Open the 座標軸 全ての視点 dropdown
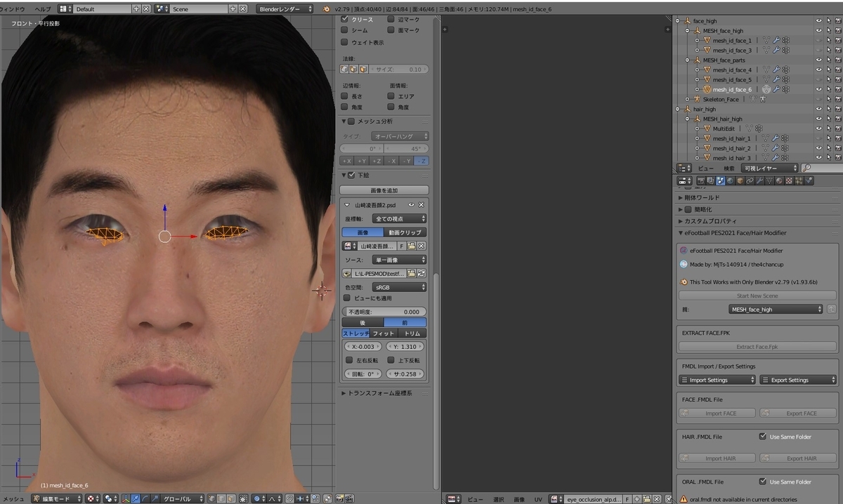The width and height of the screenshot is (843, 504). click(400, 219)
